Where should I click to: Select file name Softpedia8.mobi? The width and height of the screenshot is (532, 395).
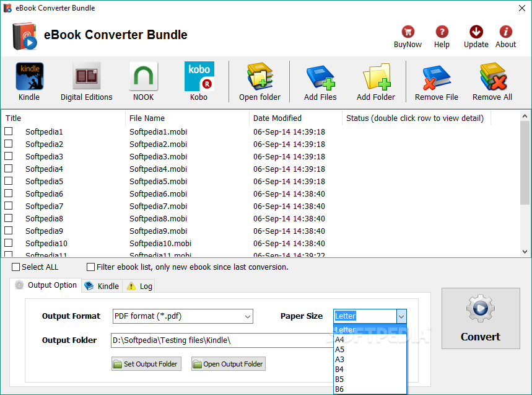(158, 218)
